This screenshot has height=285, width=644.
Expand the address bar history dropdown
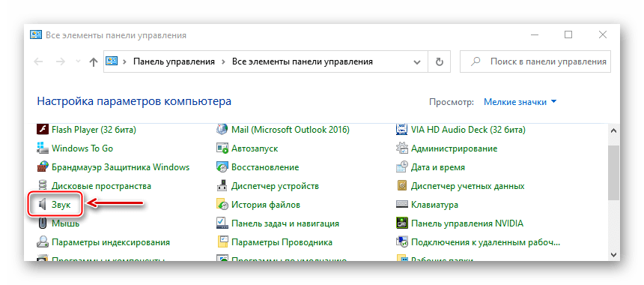417,62
